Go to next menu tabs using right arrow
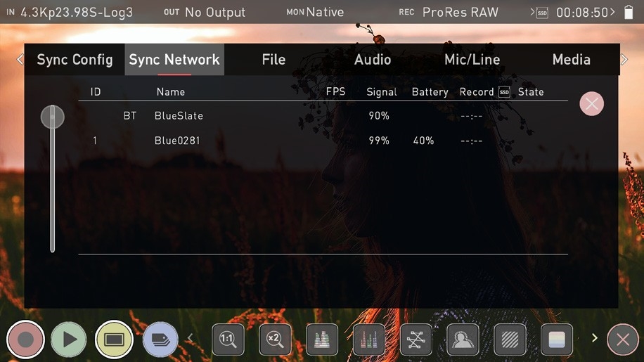This screenshot has width=644, height=362. 624,60
